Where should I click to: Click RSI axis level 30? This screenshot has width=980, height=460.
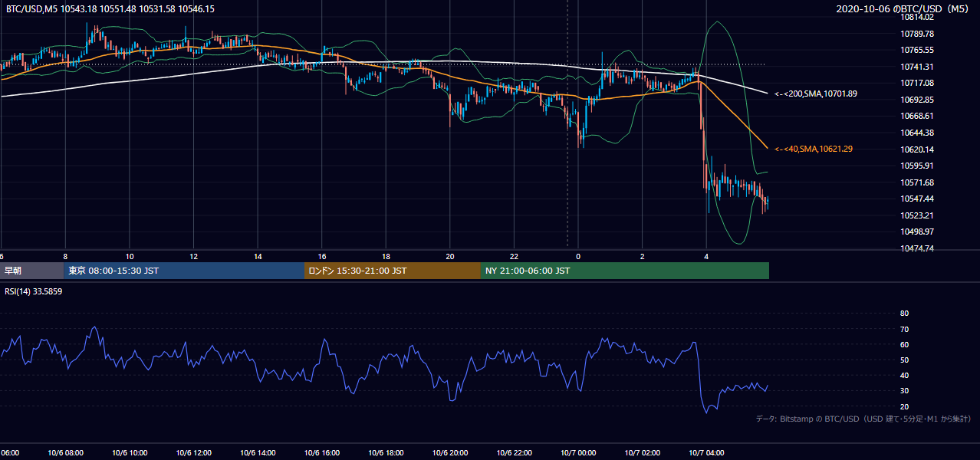click(904, 391)
